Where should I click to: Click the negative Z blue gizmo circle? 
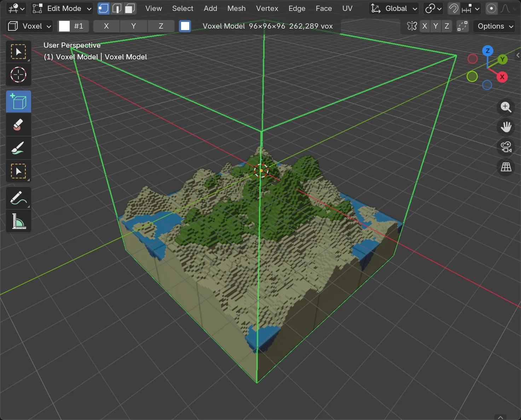[487, 85]
